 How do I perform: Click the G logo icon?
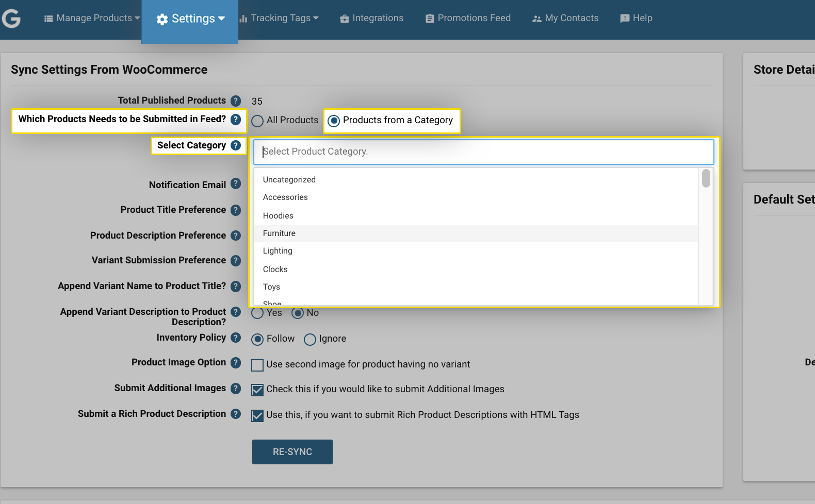click(11, 19)
